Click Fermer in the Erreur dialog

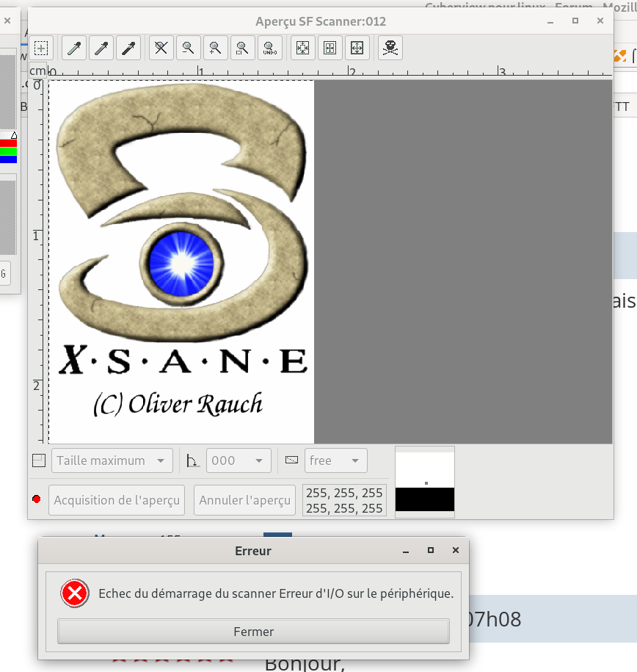coord(254,632)
